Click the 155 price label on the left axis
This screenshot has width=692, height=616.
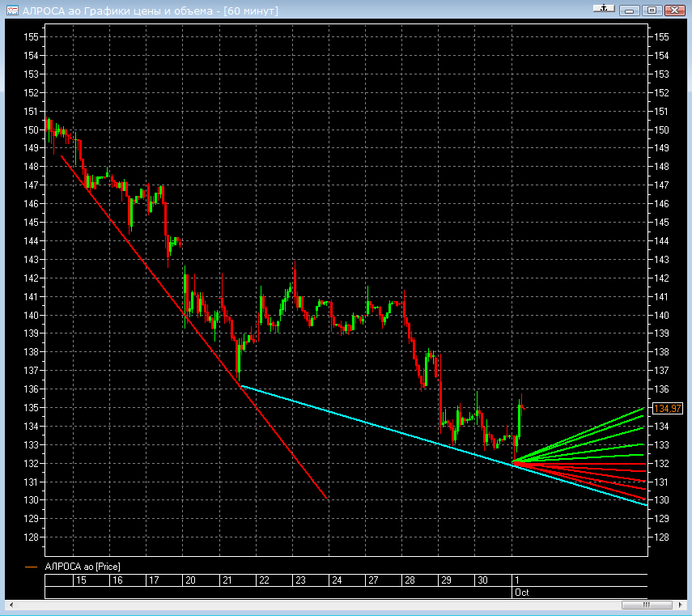click(31, 37)
